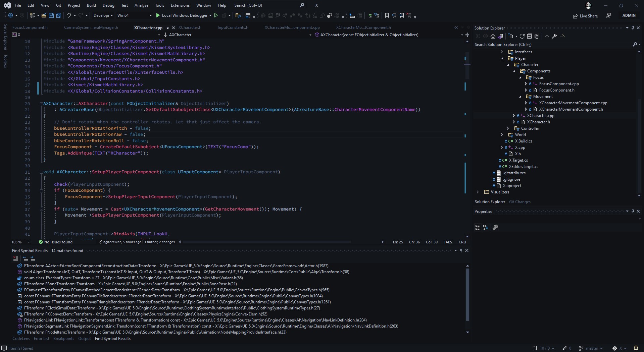The width and height of the screenshot is (644, 352).
Task: Click the Save All toolbar icon
Action: tap(58, 15)
